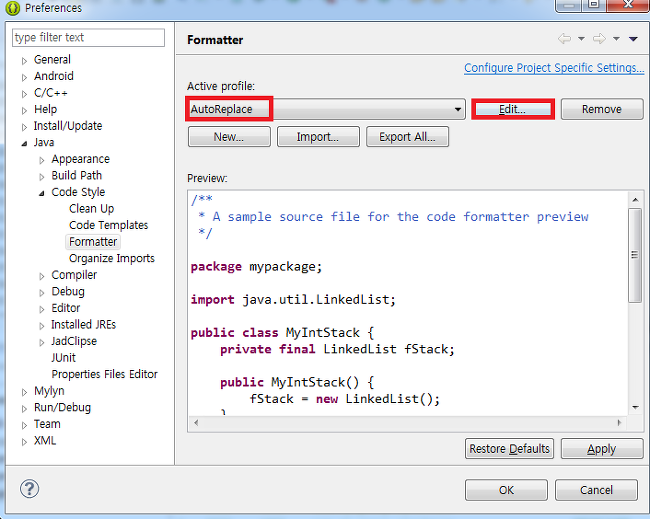Expand the Debug node under Java
The width and height of the screenshot is (650, 519).
pyautogui.click(x=41, y=293)
